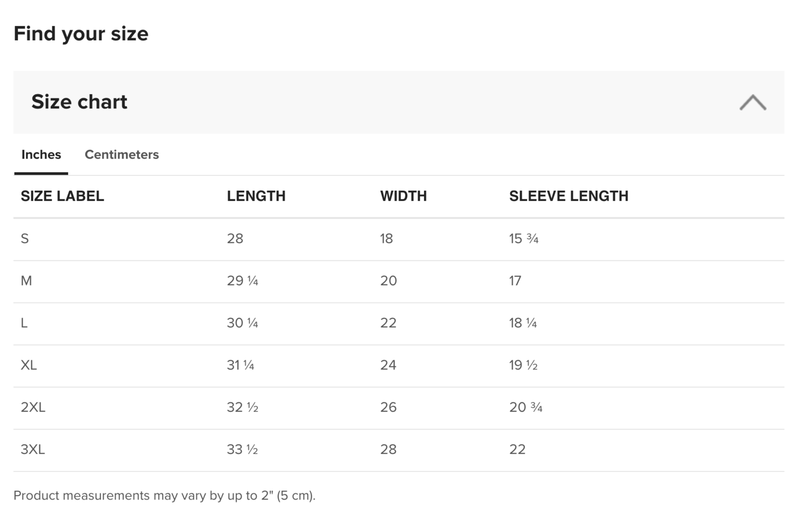
Task: Click the SIZE LABEL column header
Action: pos(62,196)
